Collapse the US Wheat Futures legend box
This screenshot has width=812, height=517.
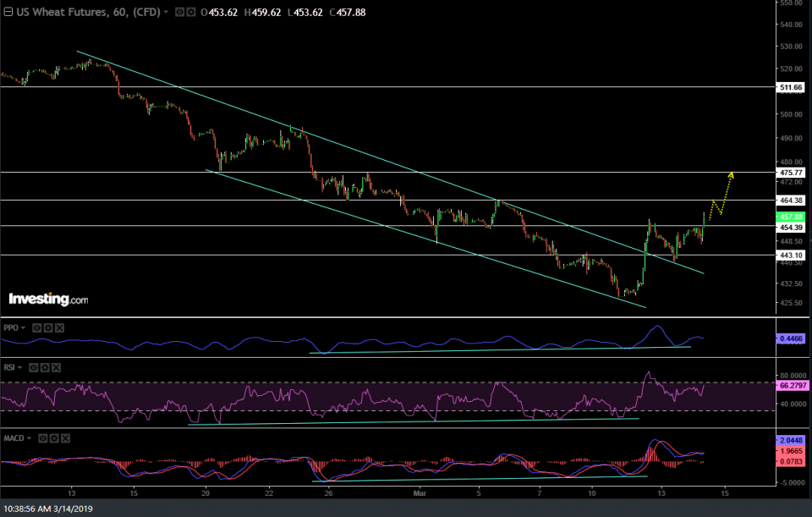point(7,13)
